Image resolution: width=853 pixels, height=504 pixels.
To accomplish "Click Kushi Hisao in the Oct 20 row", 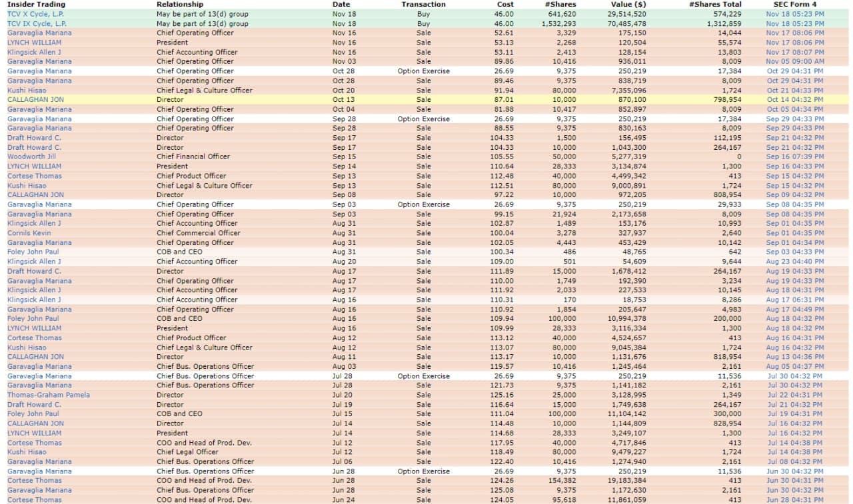I will 27,91.
